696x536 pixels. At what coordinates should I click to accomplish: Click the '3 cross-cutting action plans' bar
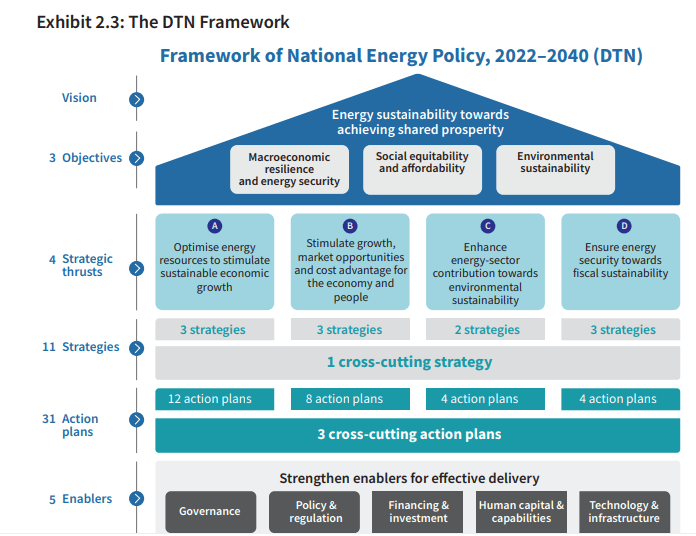417,435
